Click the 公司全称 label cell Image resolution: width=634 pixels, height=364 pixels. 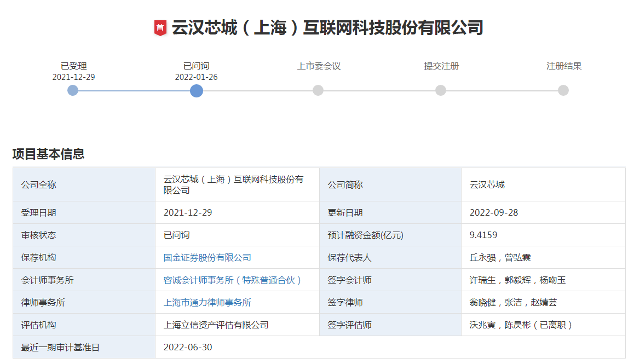pyautogui.click(x=84, y=184)
